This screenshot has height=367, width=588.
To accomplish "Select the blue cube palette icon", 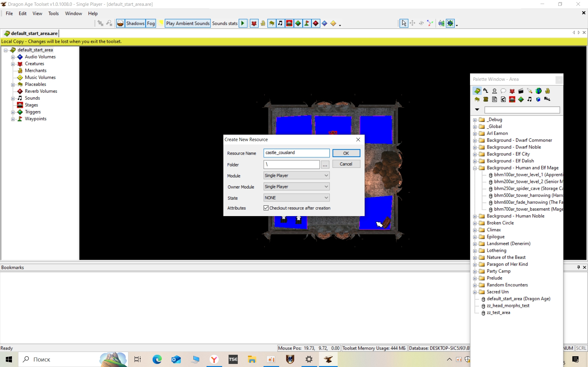I will 538,99.
